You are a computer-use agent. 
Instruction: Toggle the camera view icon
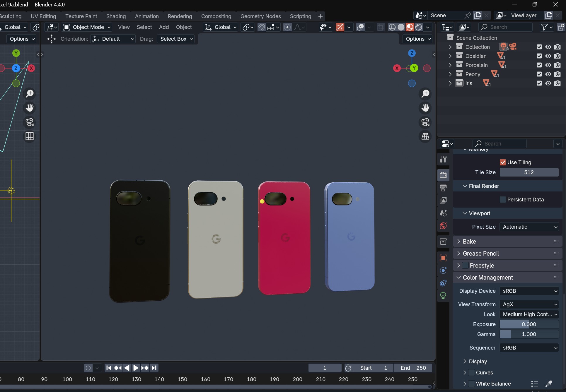click(x=425, y=122)
